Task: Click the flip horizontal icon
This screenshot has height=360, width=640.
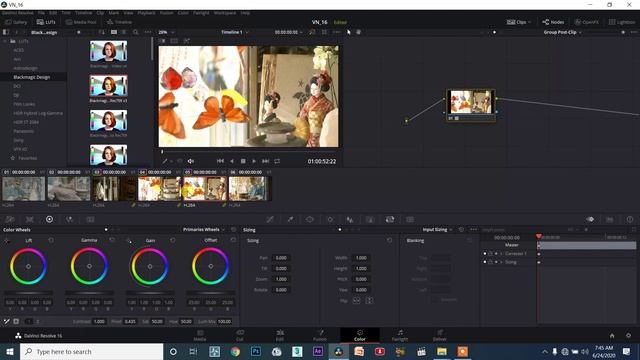Action: click(356, 300)
